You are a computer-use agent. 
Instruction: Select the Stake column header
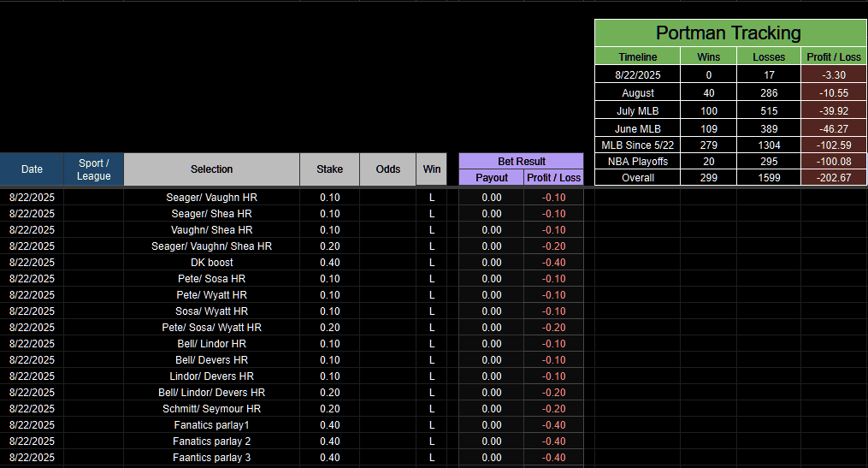coord(329,169)
